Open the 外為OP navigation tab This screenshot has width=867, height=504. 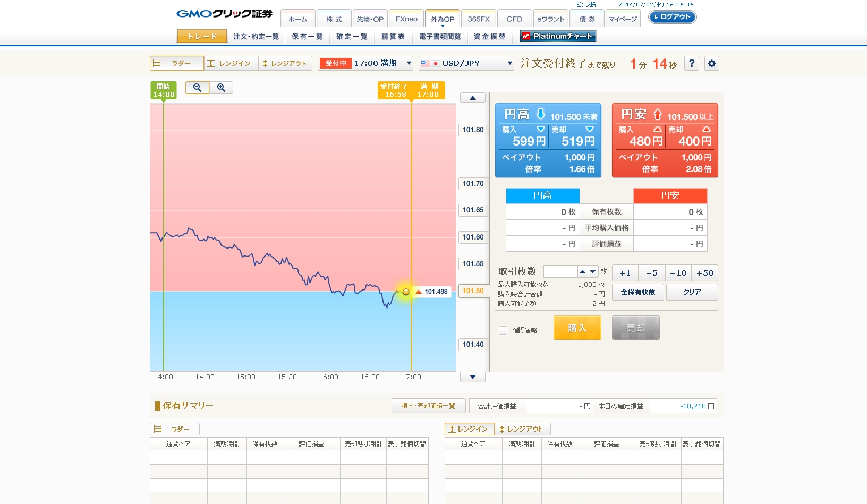(443, 19)
